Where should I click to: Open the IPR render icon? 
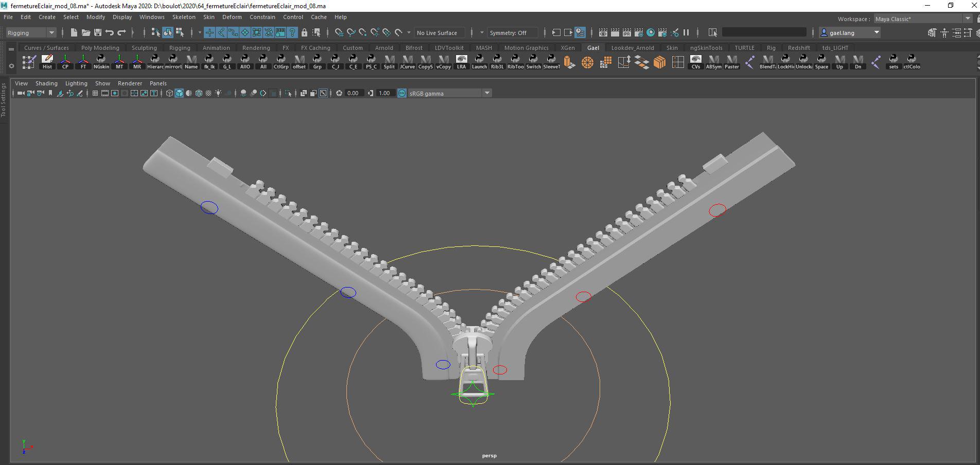pos(626,32)
